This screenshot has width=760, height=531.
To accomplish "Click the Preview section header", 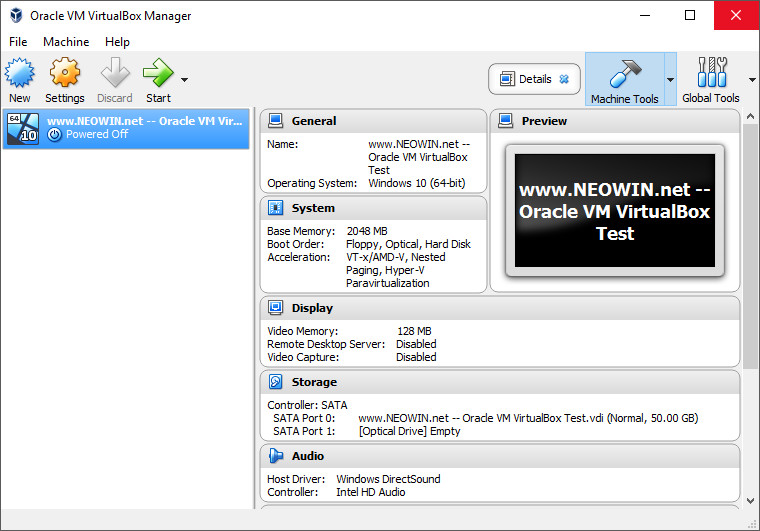I will pos(615,121).
